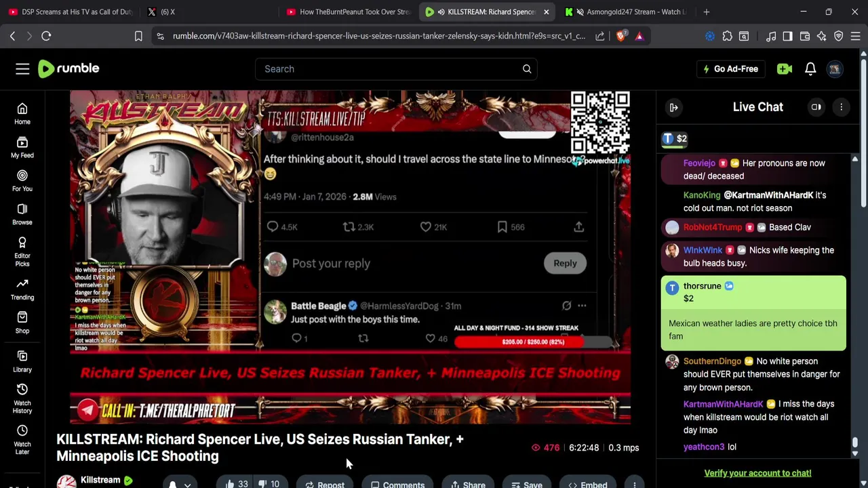Reload the page
The width and height of the screenshot is (868, 488).
46,36
